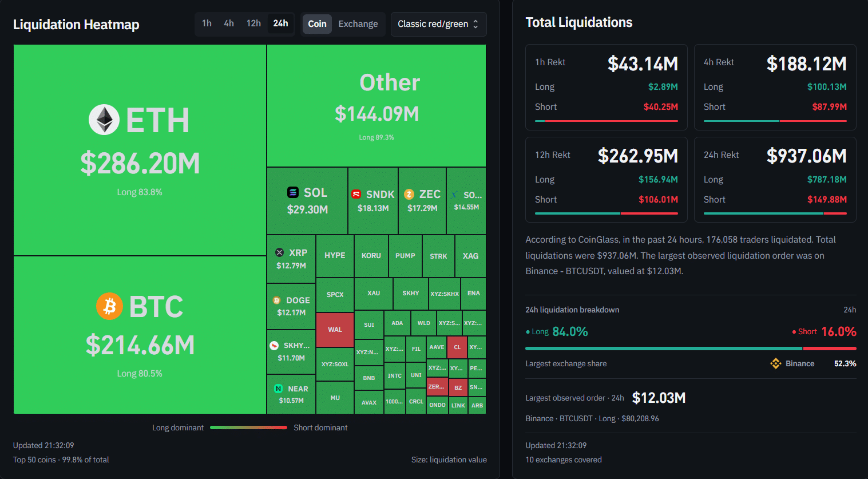
Task: Select the red WAL tile
Action: tap(335, 330)
